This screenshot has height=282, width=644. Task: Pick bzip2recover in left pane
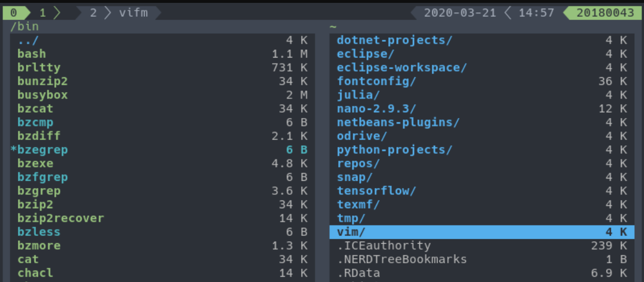point(61,218)
